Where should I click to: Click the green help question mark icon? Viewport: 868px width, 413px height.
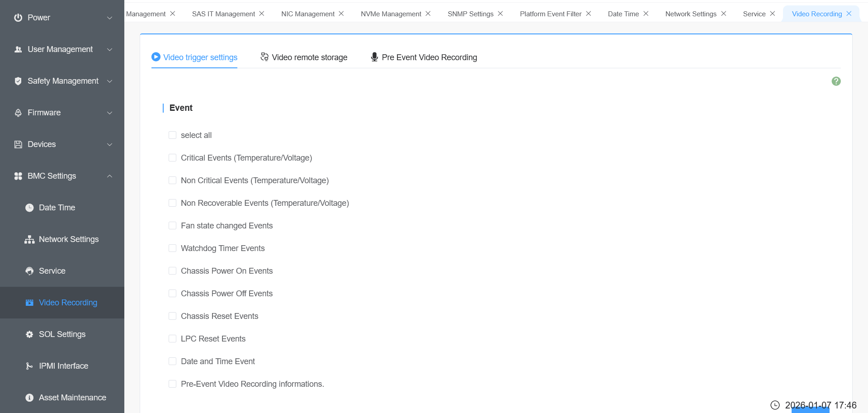point(836,81)
